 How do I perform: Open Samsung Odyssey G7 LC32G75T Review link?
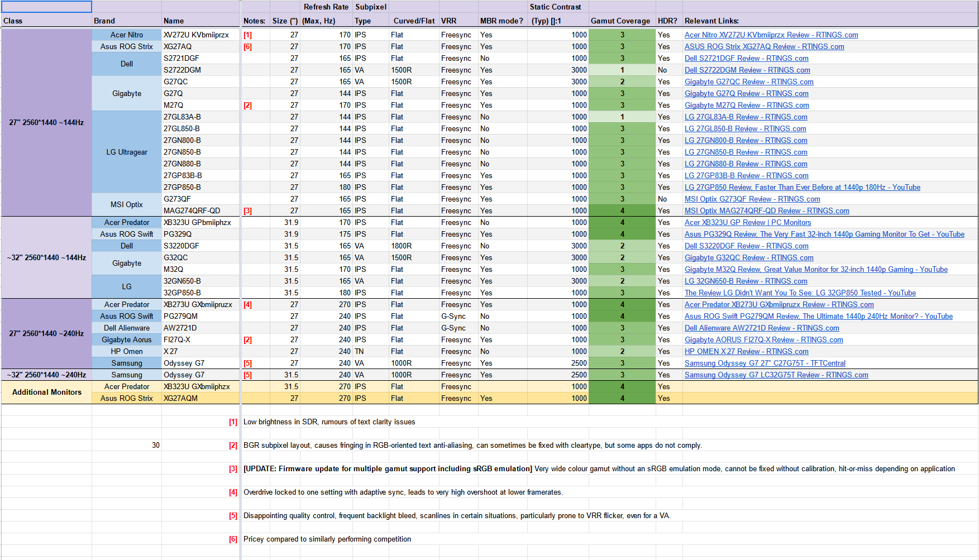(x=776, y=375)
